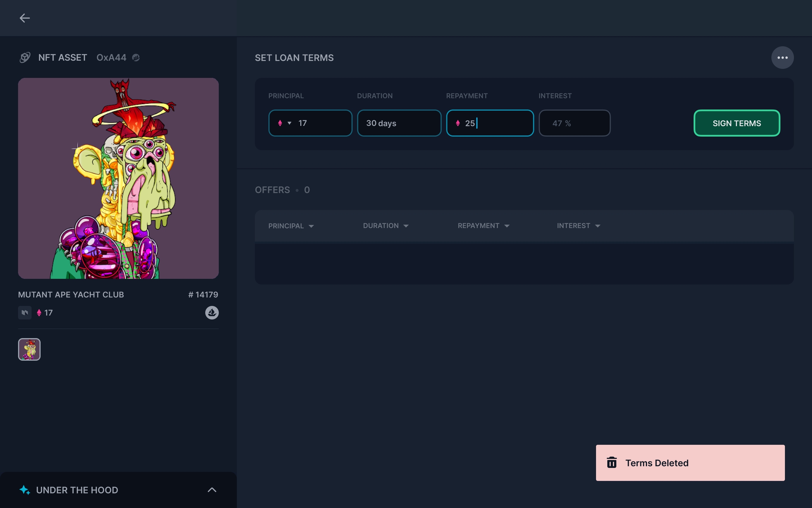
Task: Click the Under the Hood sparkle icon
Action: coord(24,490)
